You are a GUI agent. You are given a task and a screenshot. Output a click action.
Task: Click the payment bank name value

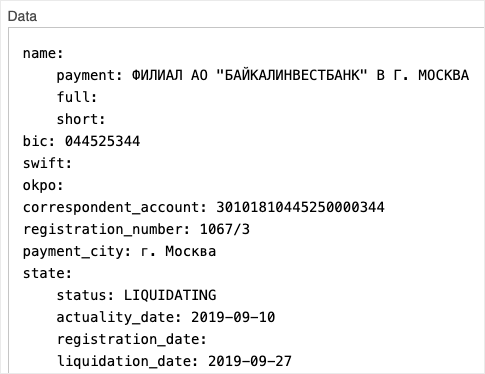click(x=300, y=75)
